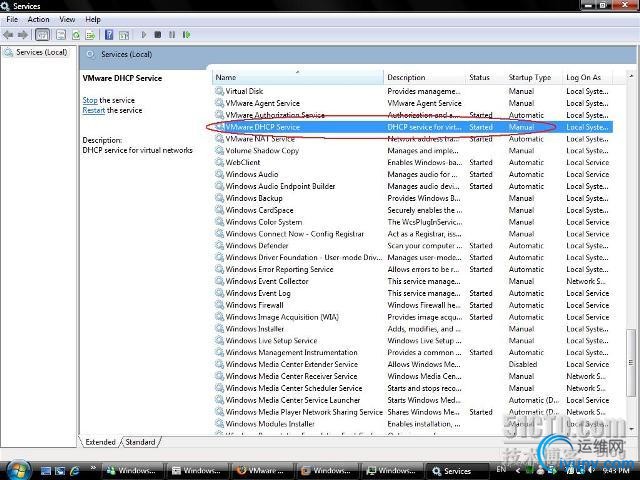Screen dimensions: 640x480
Task: Select Services (Local) in left tree
Action: tap(36, 52)
